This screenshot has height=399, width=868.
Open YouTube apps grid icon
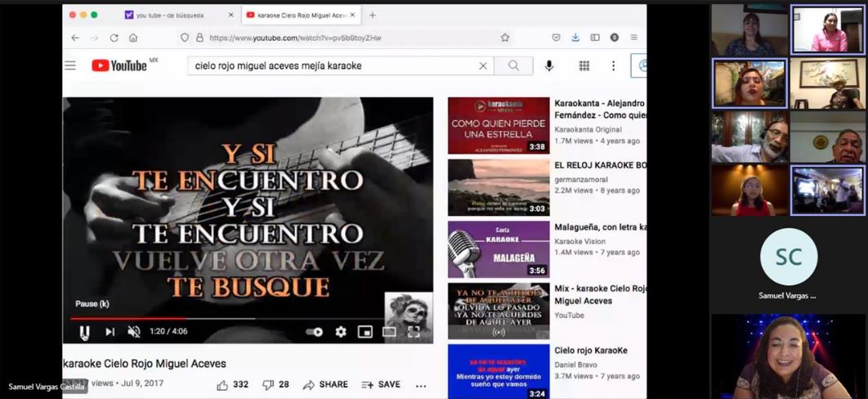(584, 66)
